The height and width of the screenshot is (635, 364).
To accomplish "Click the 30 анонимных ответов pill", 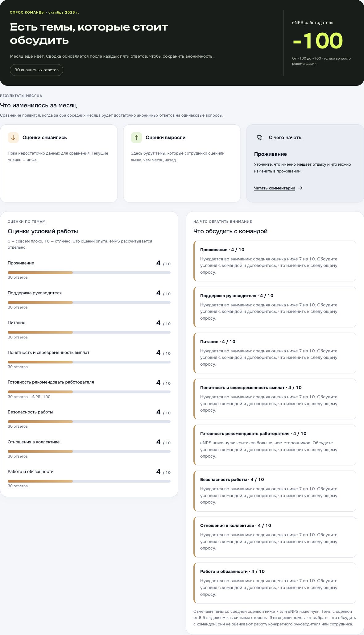I will point(36,70).
